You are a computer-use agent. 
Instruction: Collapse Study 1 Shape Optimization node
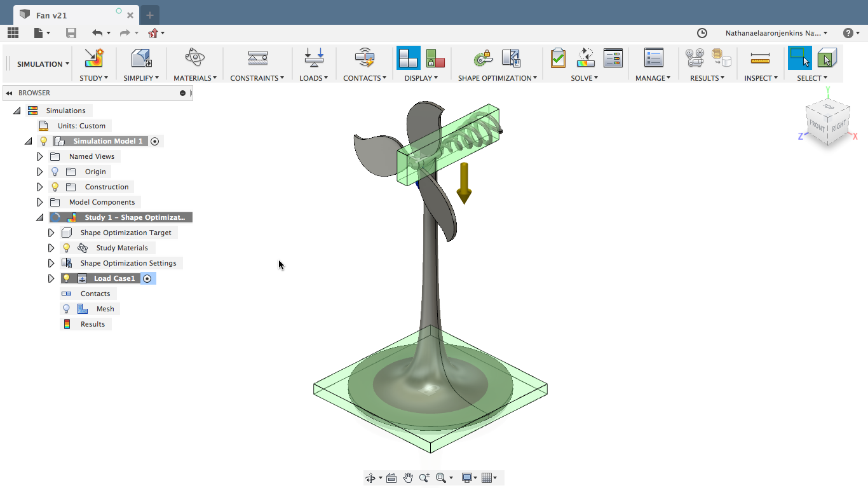coord(40,217)
